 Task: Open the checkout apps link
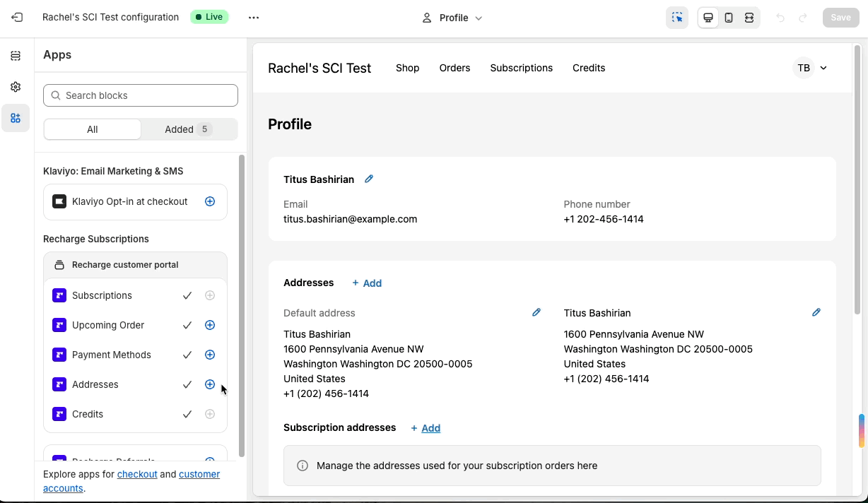[137, 474]
